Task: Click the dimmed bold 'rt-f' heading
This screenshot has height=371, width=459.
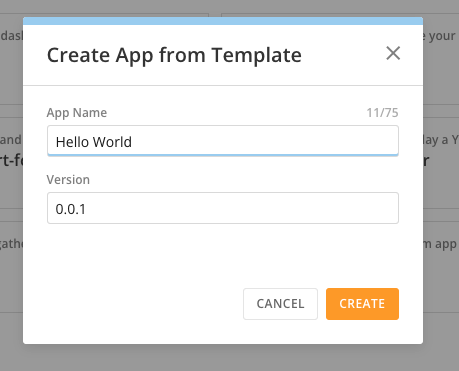Action: [11, 161]
